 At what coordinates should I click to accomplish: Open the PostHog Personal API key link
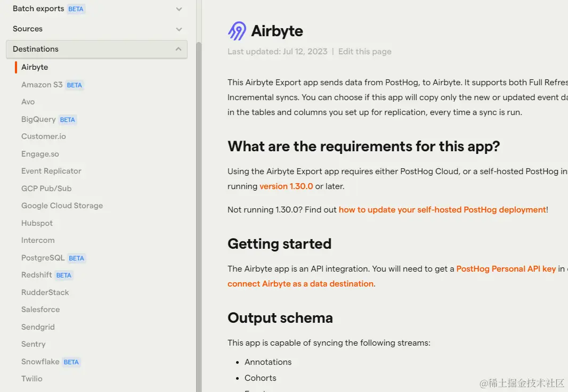tap(506, 269)
